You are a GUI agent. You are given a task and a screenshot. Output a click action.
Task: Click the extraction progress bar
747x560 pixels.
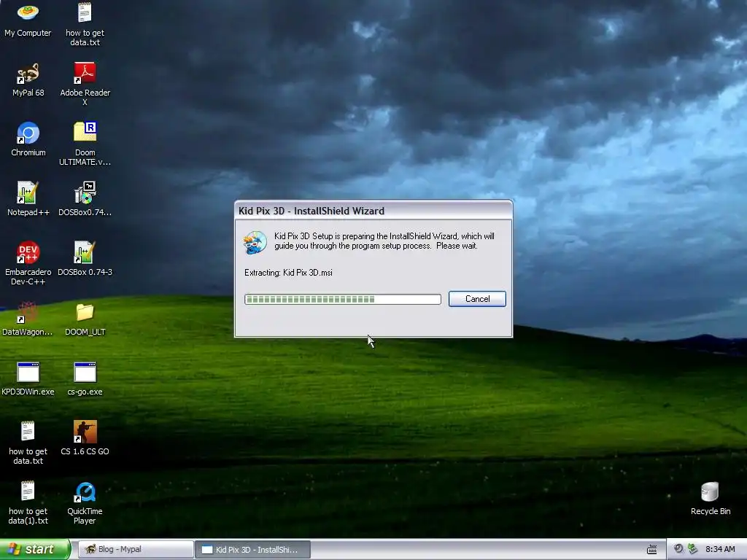(x=343, y=299)
